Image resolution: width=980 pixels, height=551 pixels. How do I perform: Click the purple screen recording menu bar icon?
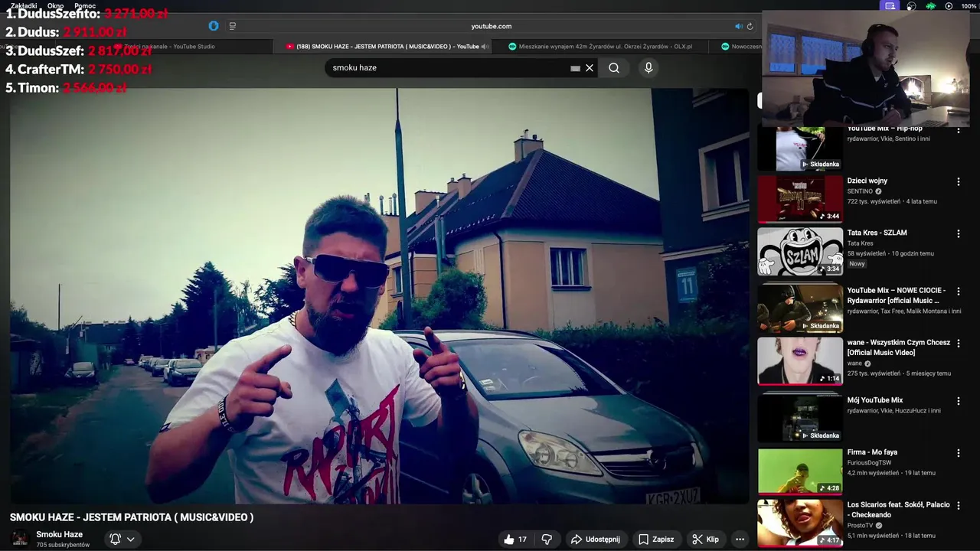tap(890, 5)
